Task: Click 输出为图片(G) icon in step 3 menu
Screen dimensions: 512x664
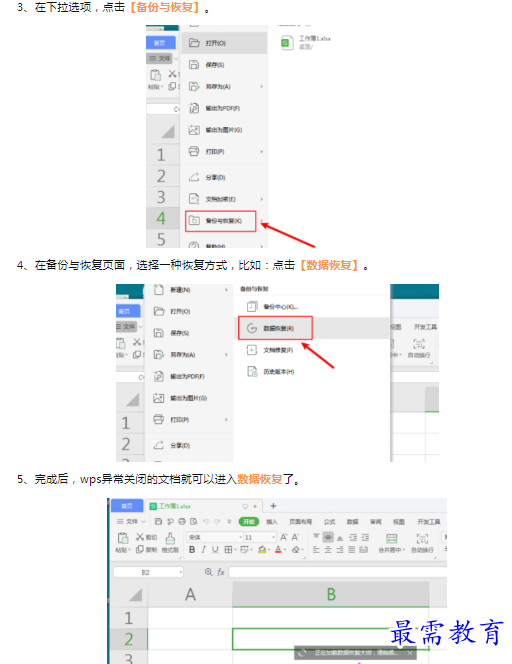Action: 194,130
